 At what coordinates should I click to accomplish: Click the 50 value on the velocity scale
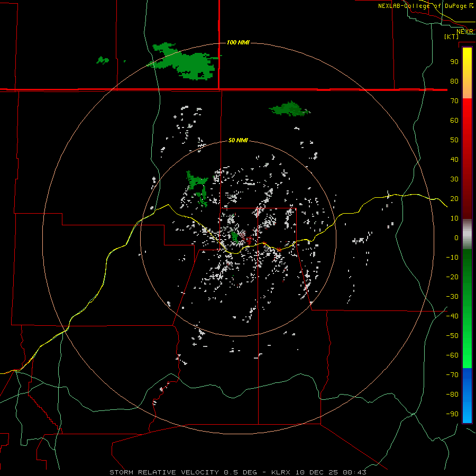[x=454, y=140]
